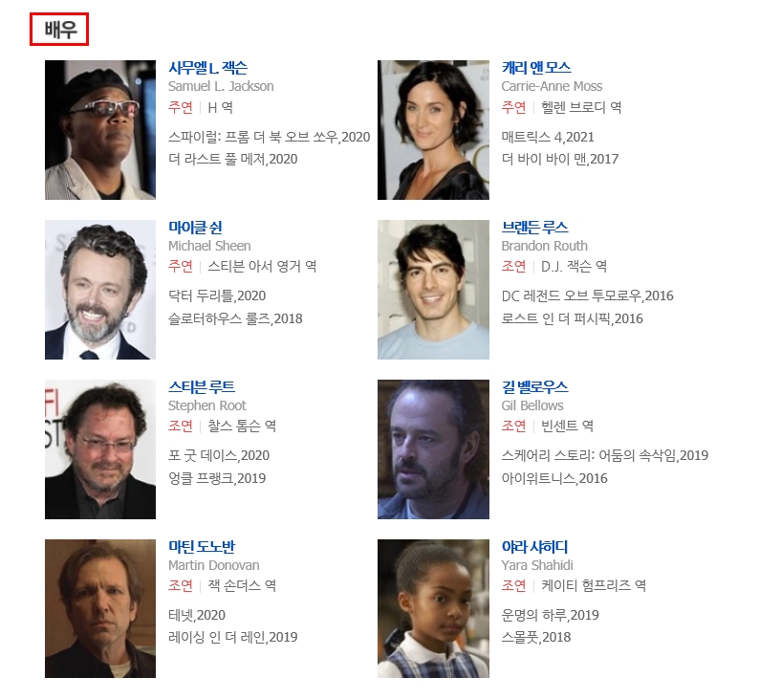759x700 pixels.
Task: Open the 사무엘 L. 잭슨 name link
Action: 207,68
